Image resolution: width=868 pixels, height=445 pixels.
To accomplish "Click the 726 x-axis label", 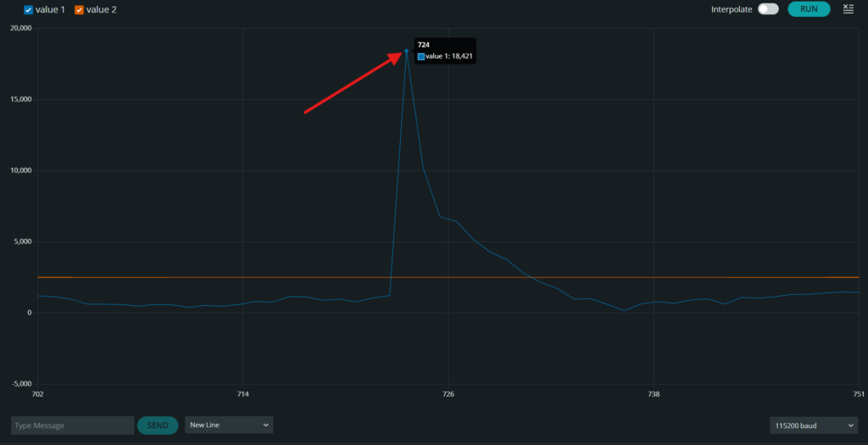I will coord(448,394).
